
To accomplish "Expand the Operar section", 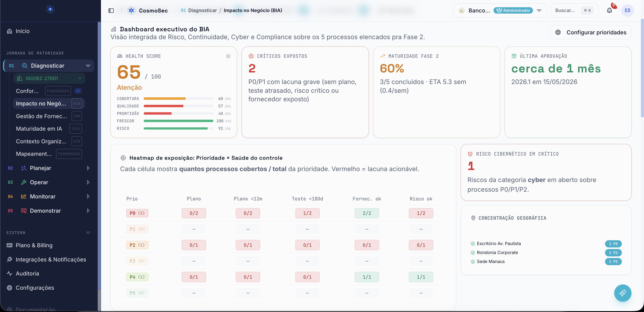I will [88, 182].
